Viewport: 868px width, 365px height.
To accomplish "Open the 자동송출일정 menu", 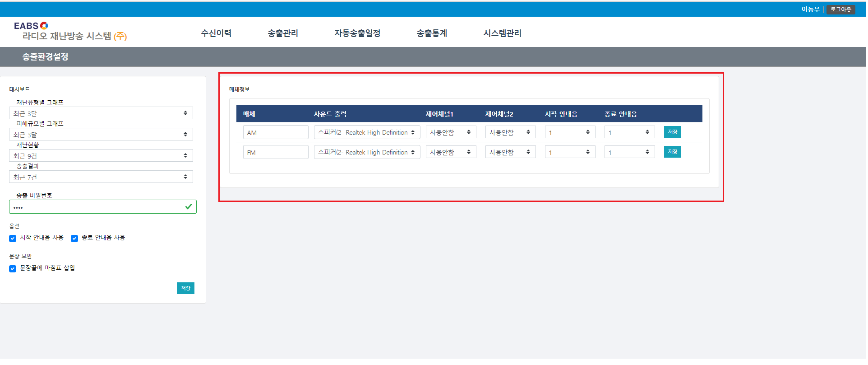I will 357,33.
